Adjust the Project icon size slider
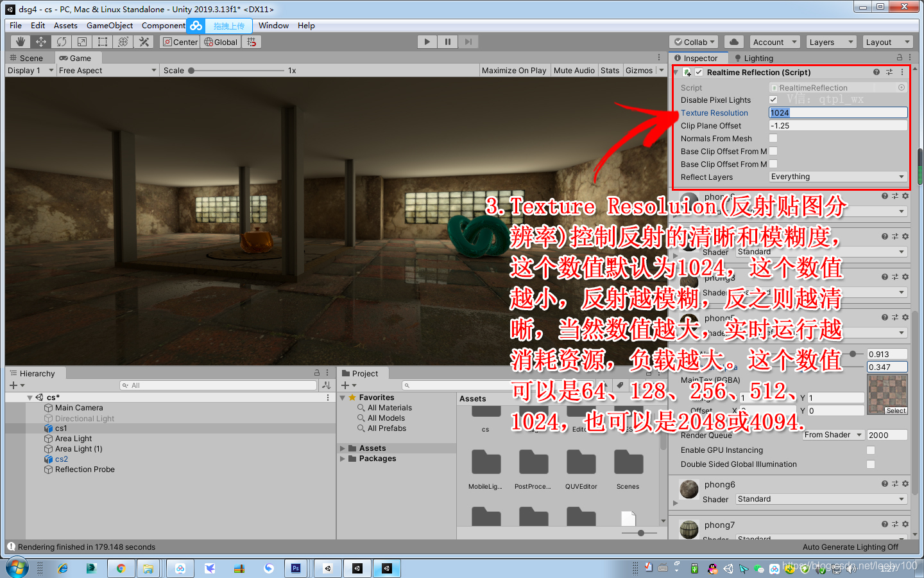The width and height of the screenshot is (924, 578). [x=640, y=533]
